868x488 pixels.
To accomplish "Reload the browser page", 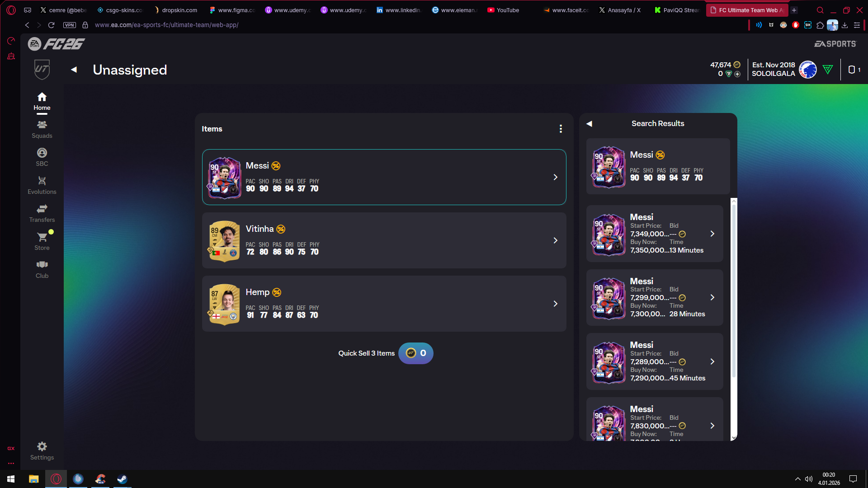I will [x=51, y=25].
